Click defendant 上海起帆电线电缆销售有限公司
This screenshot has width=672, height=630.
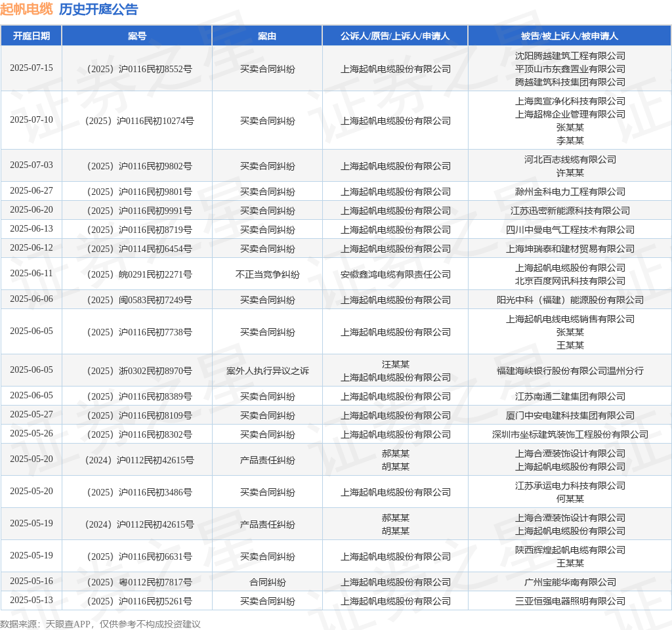[570, 319]
